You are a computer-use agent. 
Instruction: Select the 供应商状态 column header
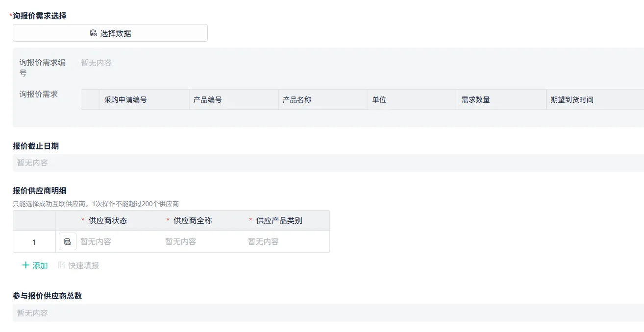[108, 220]
